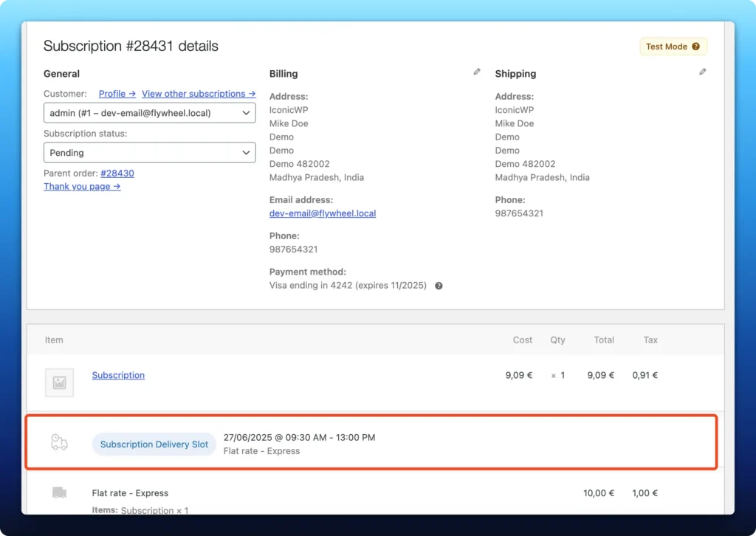Expand the Subscription status dropdown
Viewport: 756px width, 536px height.
(149, 153)
